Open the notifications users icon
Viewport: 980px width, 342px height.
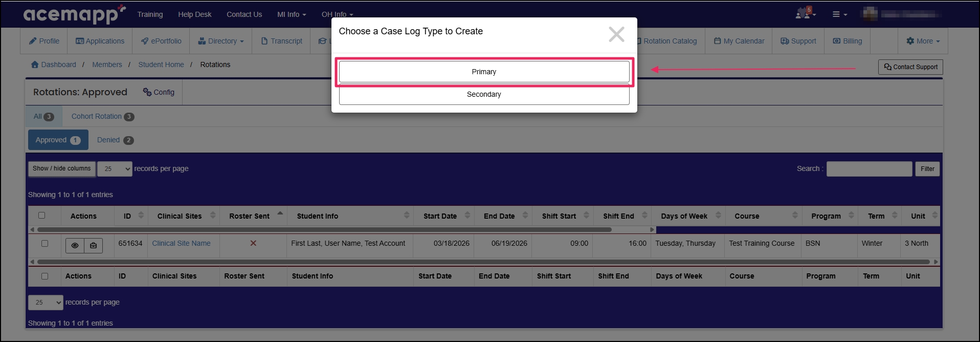click(x=805, y=14)
